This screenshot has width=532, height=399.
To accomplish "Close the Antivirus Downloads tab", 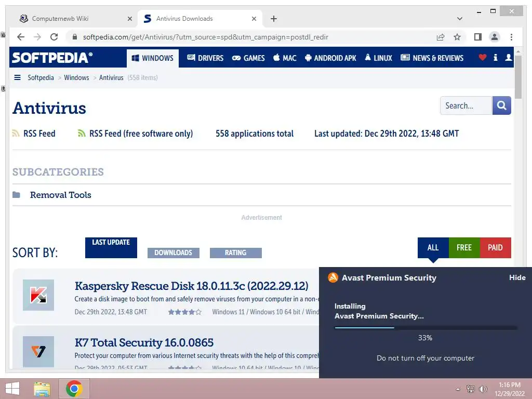I will tap(254, 19).
